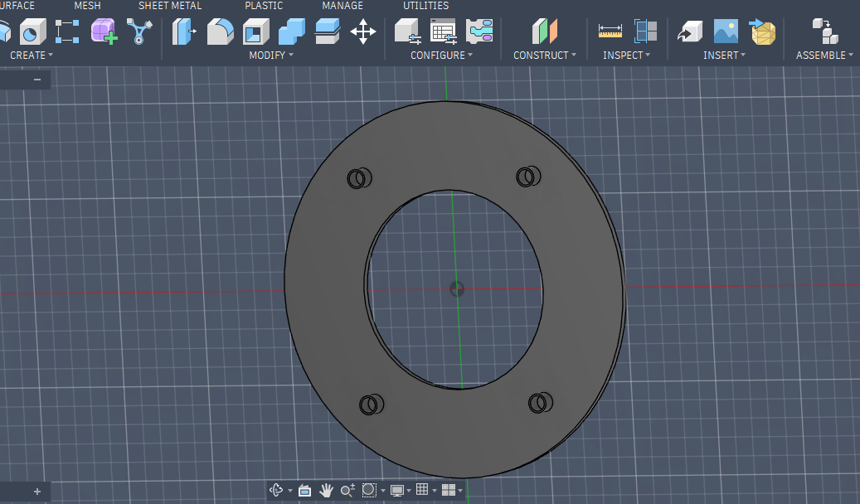Screen dimensions: 860x504
Task: Activate the Pan hand tool
Action: point(327,490)
